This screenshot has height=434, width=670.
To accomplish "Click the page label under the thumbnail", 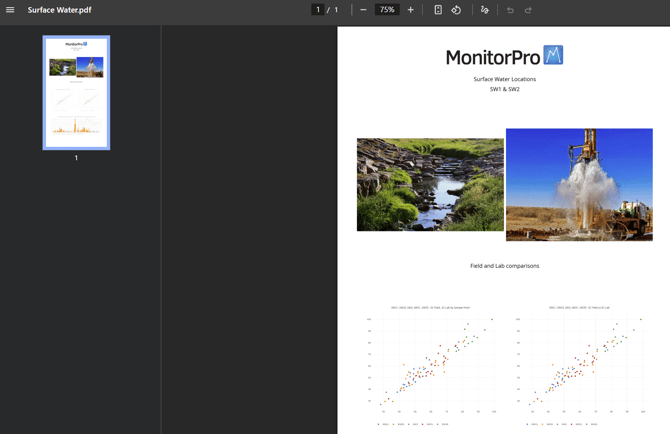I will 76,158.
